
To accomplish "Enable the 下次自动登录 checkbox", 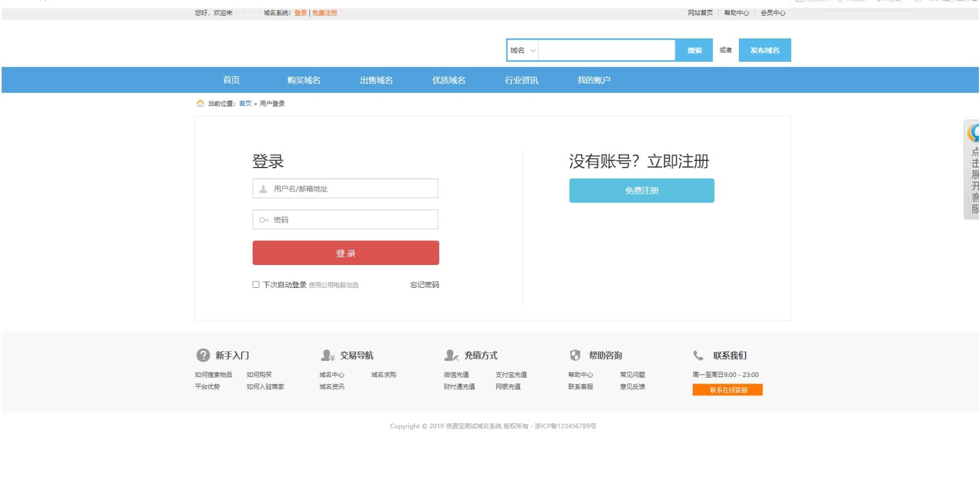I will click(x=256, y=284).
